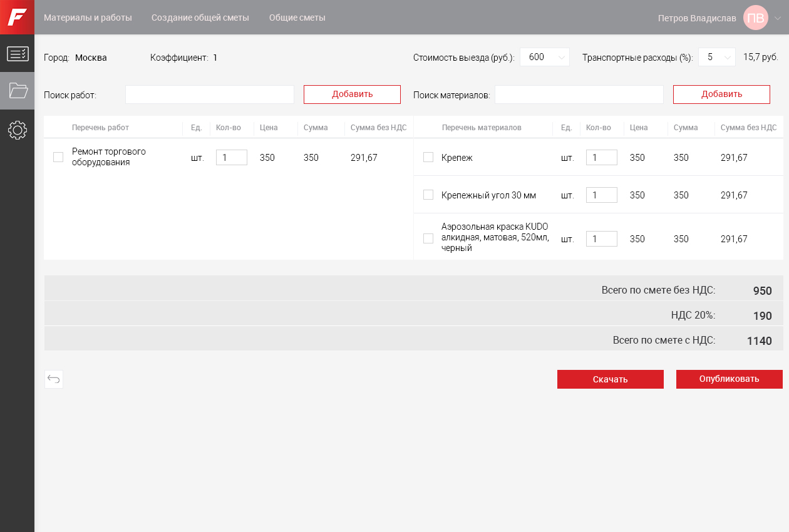The width and height of the screenshot is (789, 532).
Task: Switch to Общие сметы section
Action: tap(297, 18)
